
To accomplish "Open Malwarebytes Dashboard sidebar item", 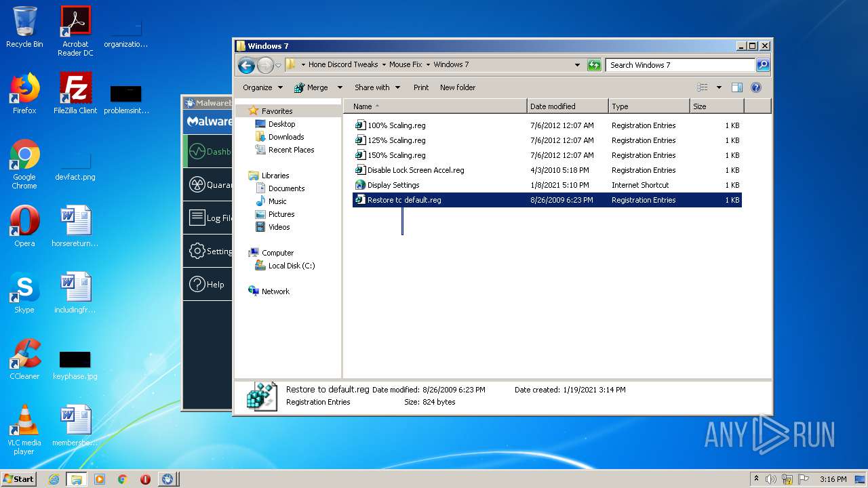I will tap(208, 152).
